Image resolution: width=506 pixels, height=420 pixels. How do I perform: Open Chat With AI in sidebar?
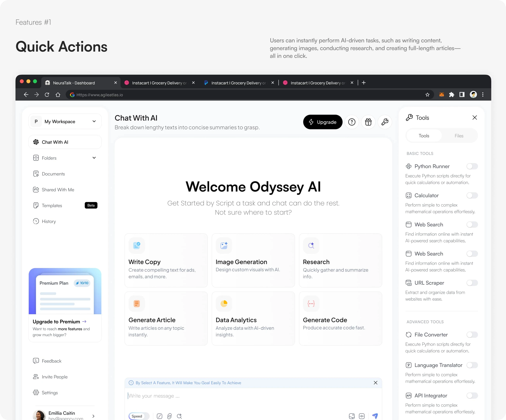tap(65, 142)
